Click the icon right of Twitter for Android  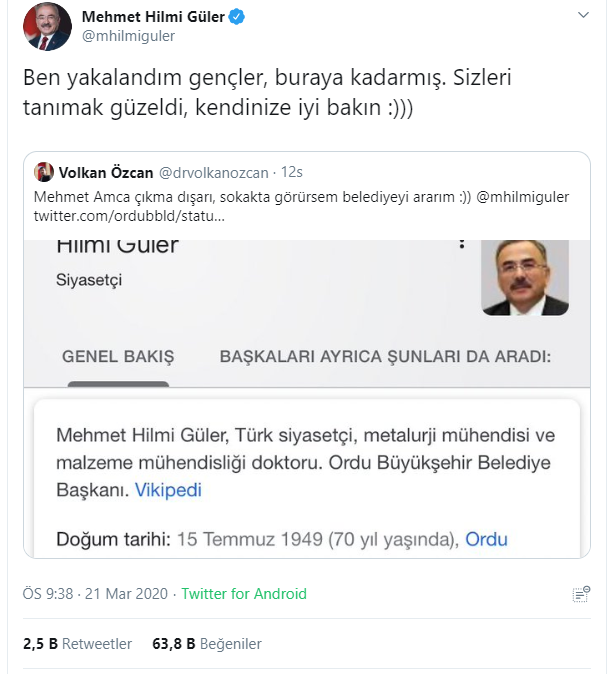pyautogui.click(x=581, y=594)
